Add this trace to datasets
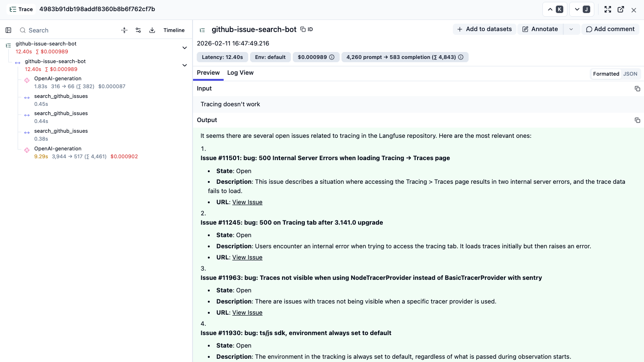Image resolution: width=644 pixels, height=362 pixels. tap(484, 29)
